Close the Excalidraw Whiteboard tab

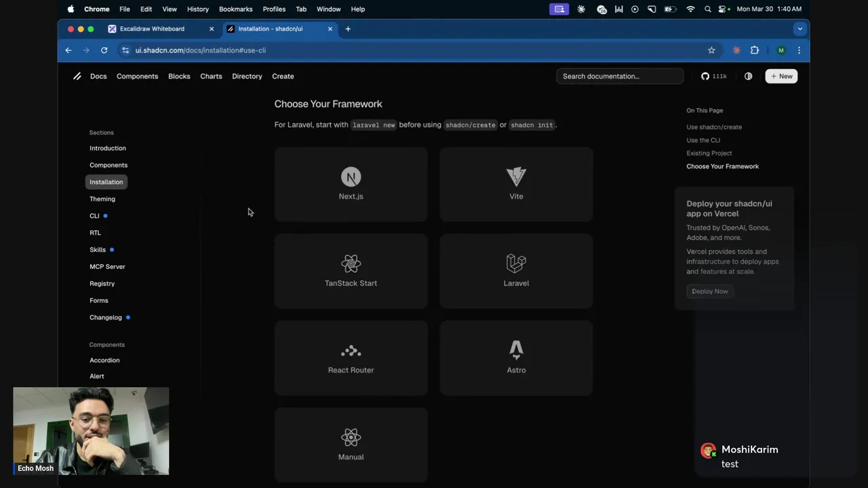[212, 28]
